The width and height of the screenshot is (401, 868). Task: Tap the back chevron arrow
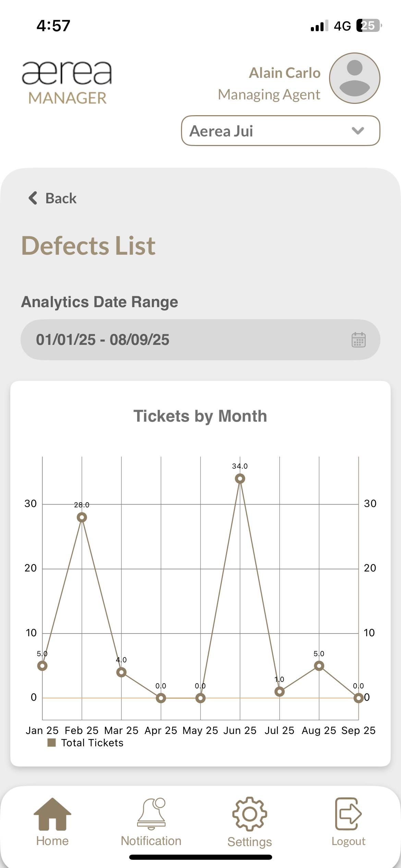[x=33, y=198]
